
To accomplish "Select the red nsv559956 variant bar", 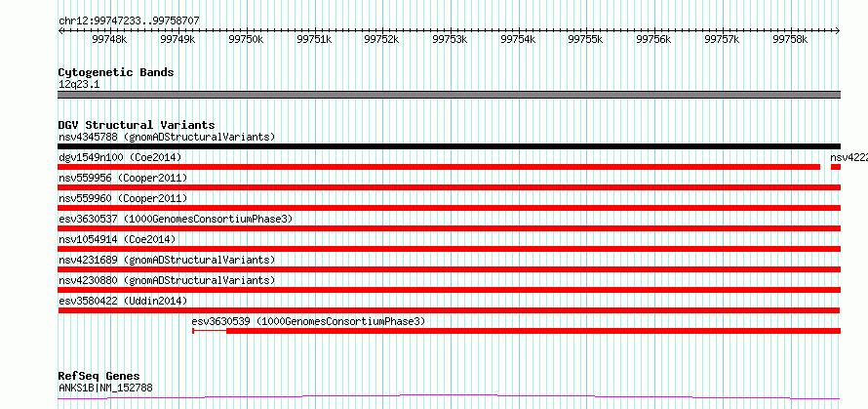I will pos(450,187).
